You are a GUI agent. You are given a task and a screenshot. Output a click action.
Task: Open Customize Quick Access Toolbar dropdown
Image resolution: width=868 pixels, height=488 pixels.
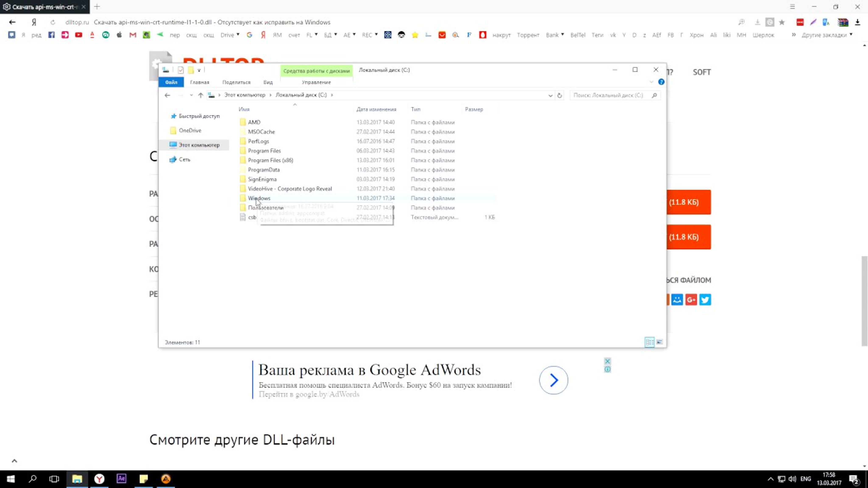199,70
